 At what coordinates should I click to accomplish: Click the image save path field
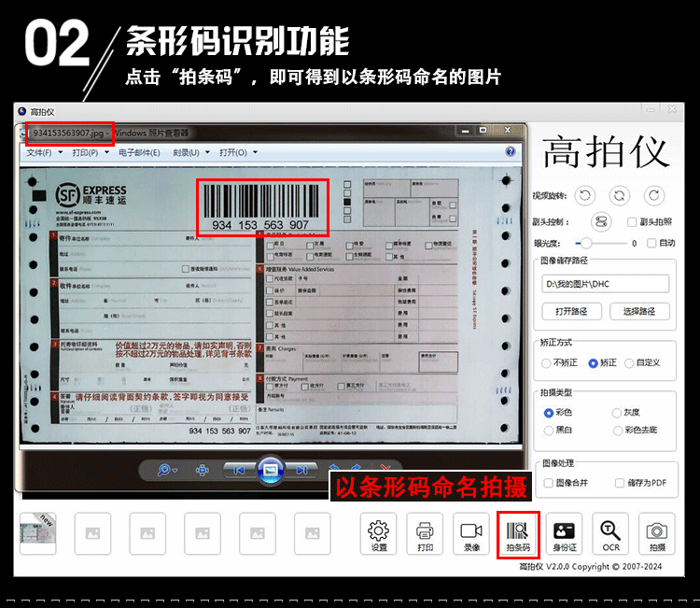(x=605, y=284)
